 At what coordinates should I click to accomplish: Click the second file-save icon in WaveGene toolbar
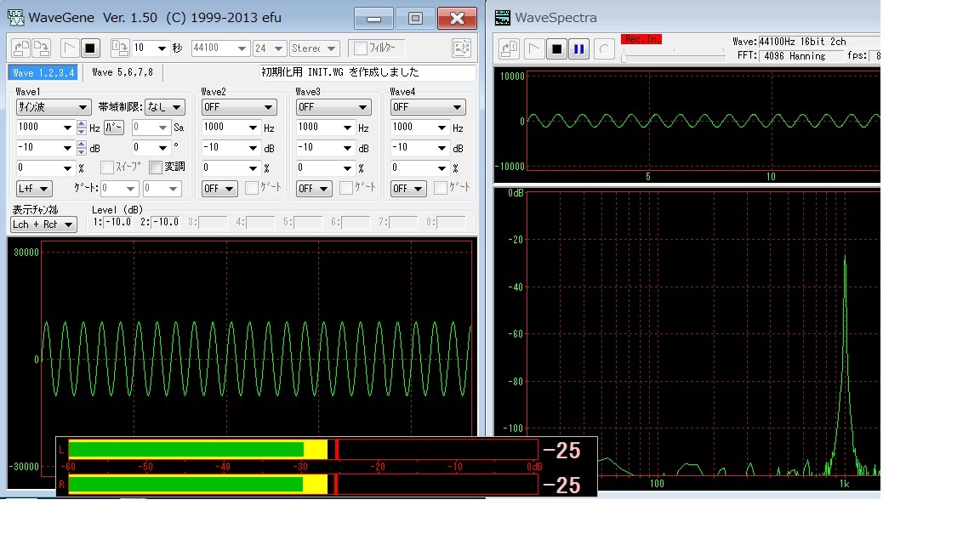click(x=42, y=48)
